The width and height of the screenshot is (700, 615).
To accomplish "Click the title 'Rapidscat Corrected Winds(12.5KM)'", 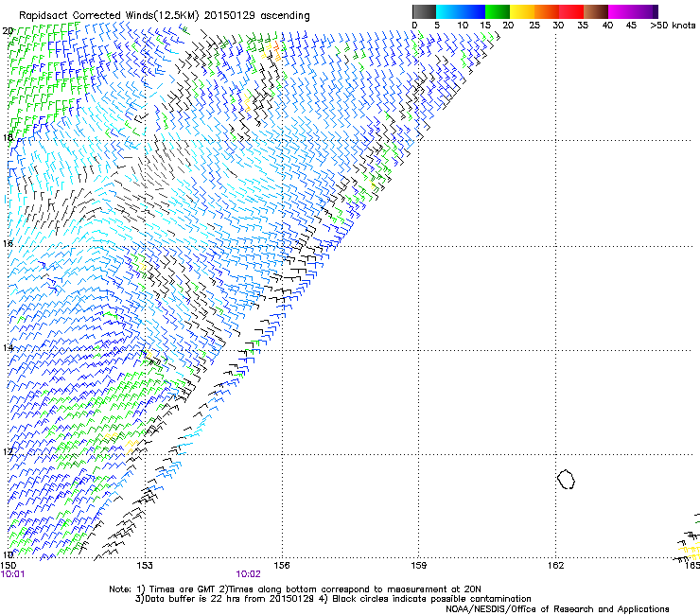I will click(109, 16).
